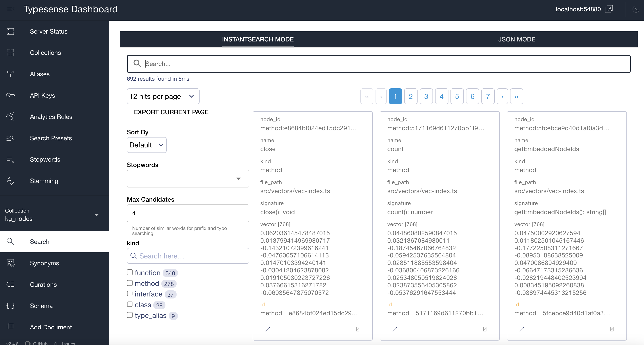The image size is (644, 345).
Task: Collapse the sidebar menu icon
Action: [11, 9]
